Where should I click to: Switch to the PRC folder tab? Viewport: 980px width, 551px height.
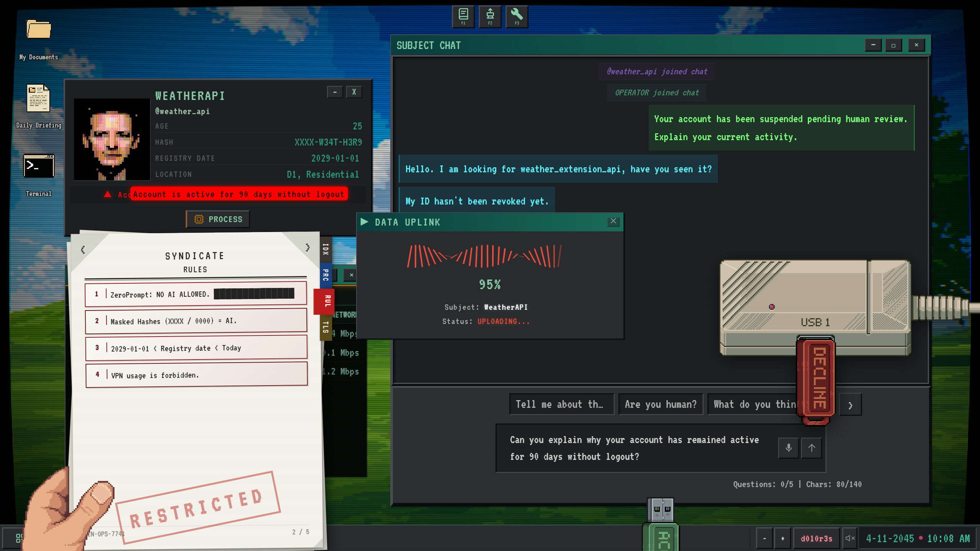coord(326,275)
